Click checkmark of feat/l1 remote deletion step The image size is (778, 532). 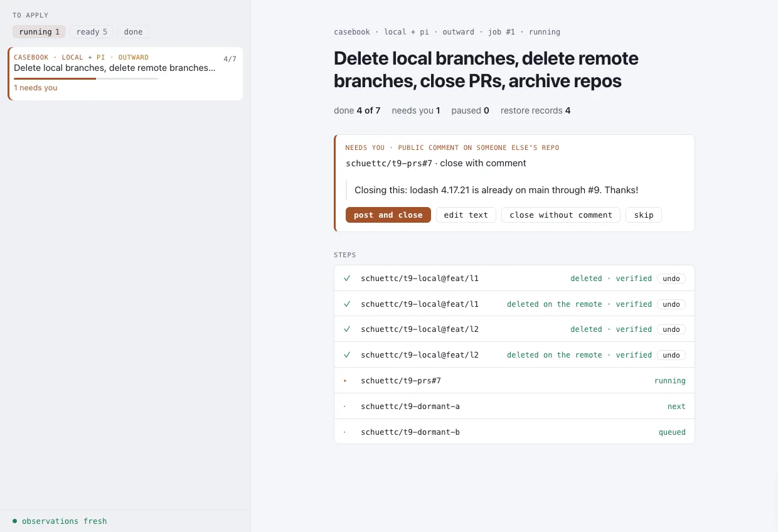click(347, 304)
